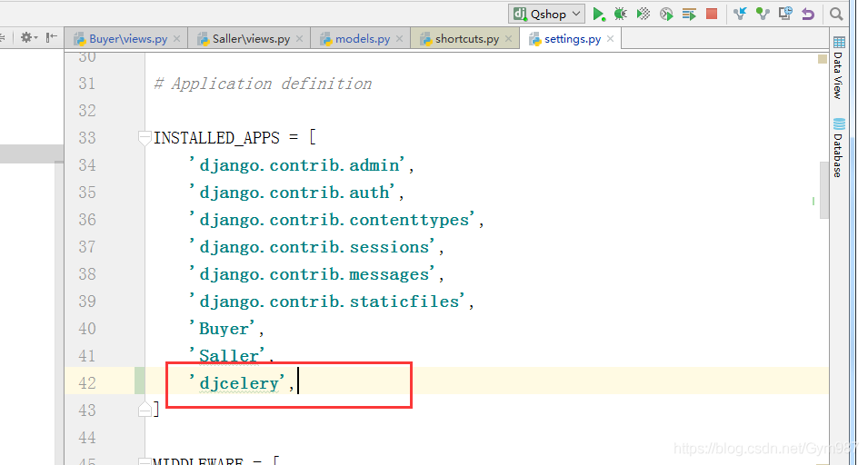Click the editor vertical scrollbar thumb

823,190
